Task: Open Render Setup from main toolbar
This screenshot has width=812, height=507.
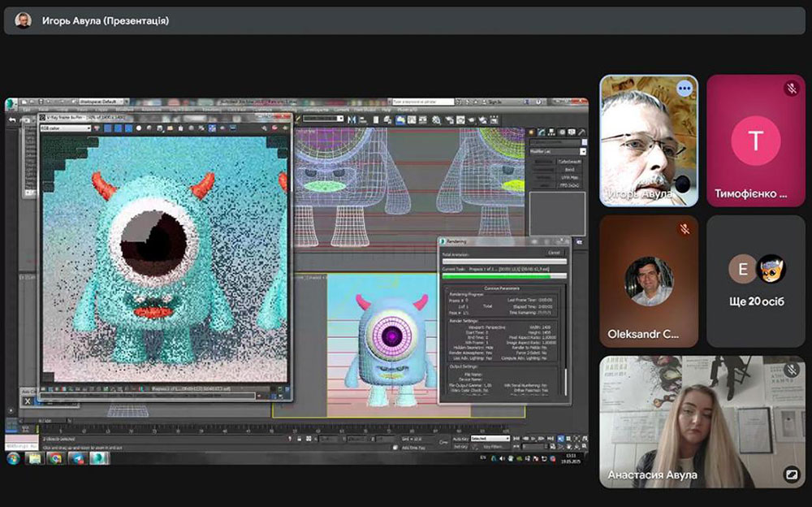Action: [448, 120]
